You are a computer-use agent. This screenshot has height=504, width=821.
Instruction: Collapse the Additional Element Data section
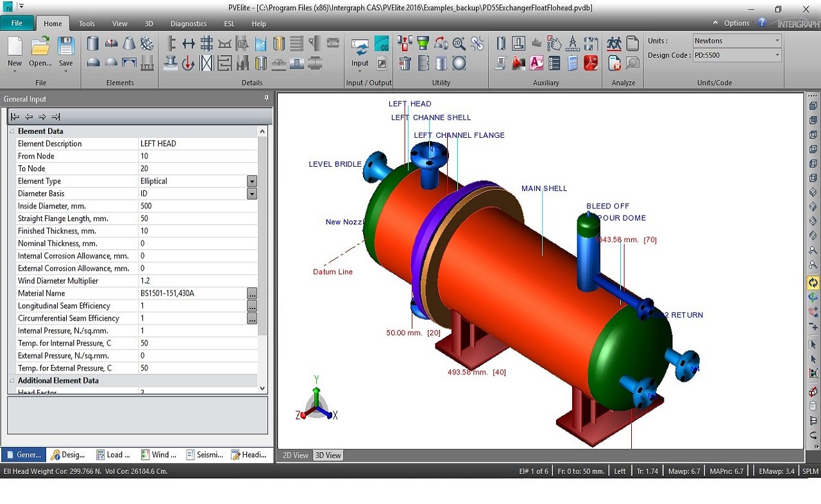[12, 380]
